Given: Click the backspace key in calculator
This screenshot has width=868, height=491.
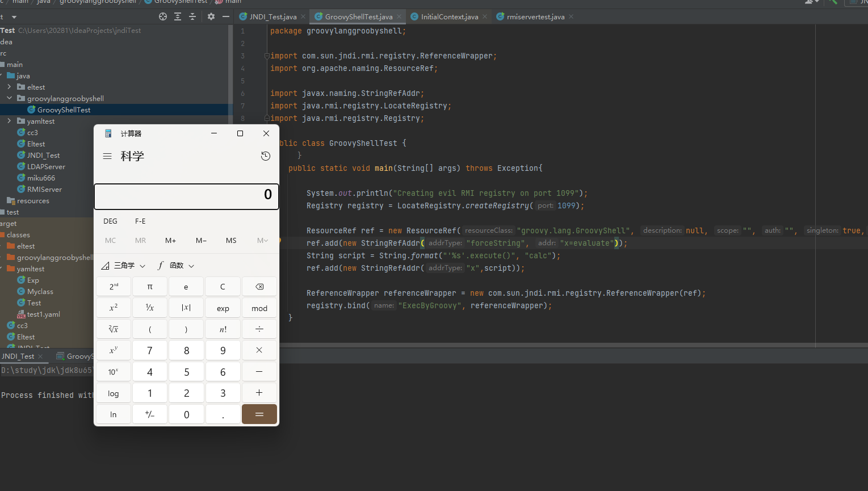Looking at the screenshot, I should [x=259, y=287].
